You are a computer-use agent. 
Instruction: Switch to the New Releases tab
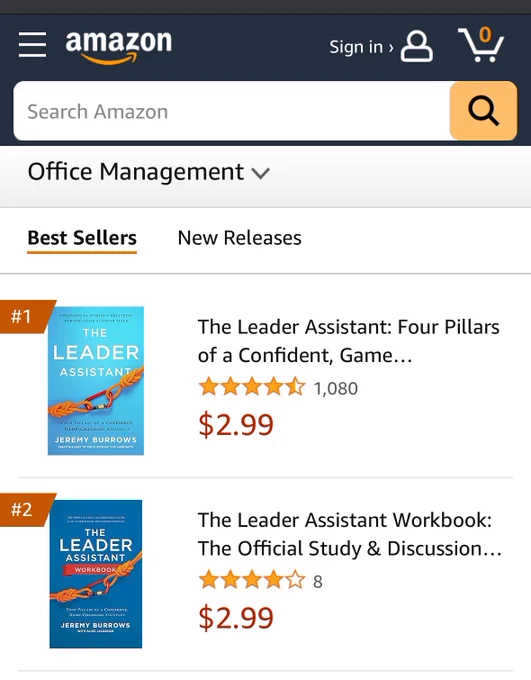pyautogui.click(x=239, y=238)
